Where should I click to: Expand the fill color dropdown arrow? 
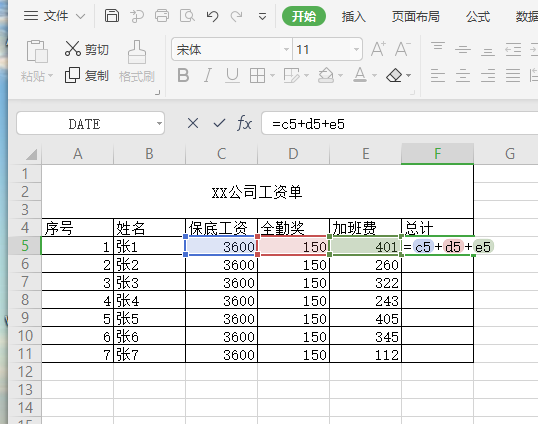pos(340,75)
